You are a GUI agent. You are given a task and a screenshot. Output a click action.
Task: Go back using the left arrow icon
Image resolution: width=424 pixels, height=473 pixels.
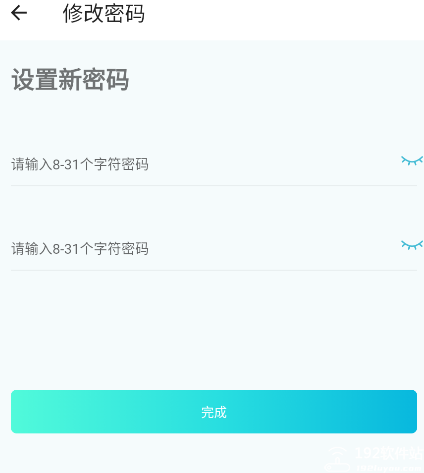coord(19,13)
